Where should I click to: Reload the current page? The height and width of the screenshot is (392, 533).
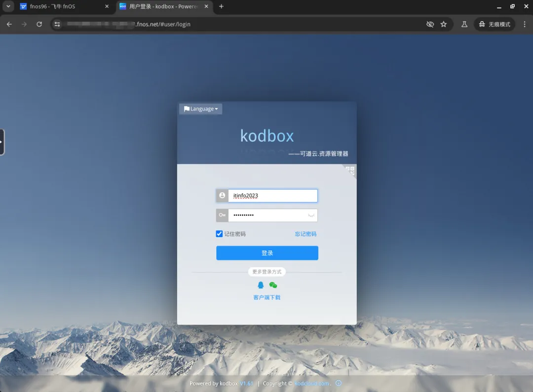(x=39, y=24)
